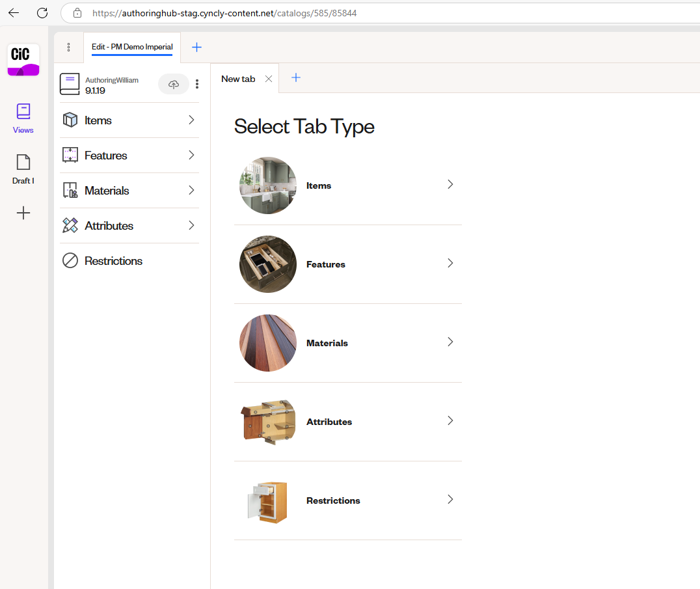Add a new tab with the blue plus button
Screen dimensions: 700x589
click(x=296, y=77)
